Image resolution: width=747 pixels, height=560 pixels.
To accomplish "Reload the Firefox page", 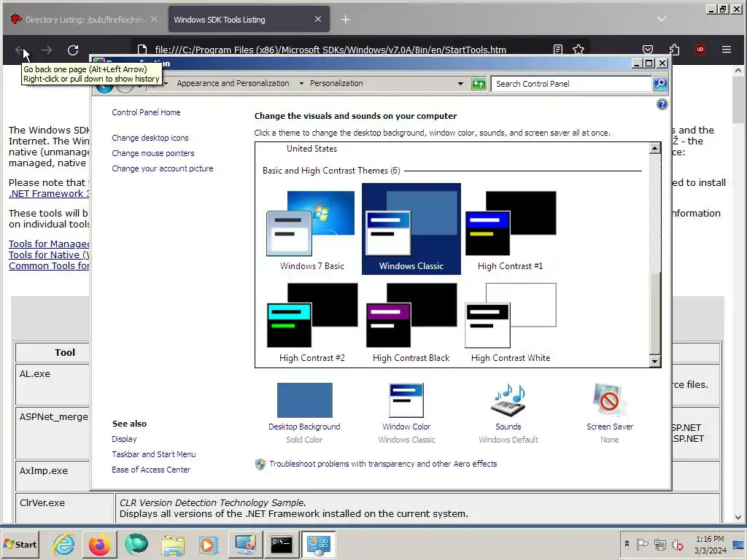I will point(73,50).
